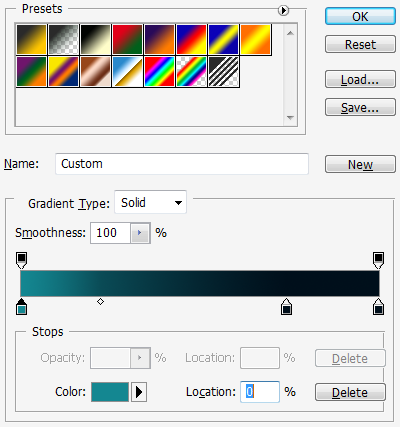Image resolution: width=400 pixels, height=427 pixels.
Task: Click the Save... button
Action: pos(360,107)
